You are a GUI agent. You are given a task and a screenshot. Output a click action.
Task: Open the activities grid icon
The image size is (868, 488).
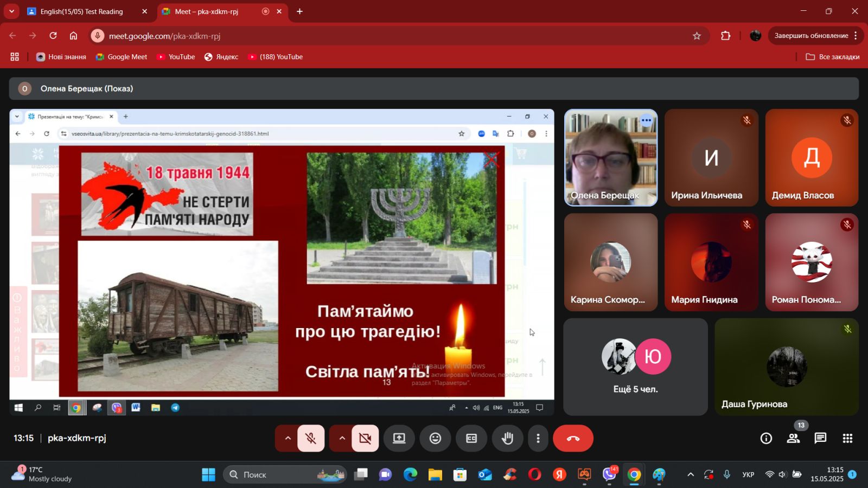point(847,438)
